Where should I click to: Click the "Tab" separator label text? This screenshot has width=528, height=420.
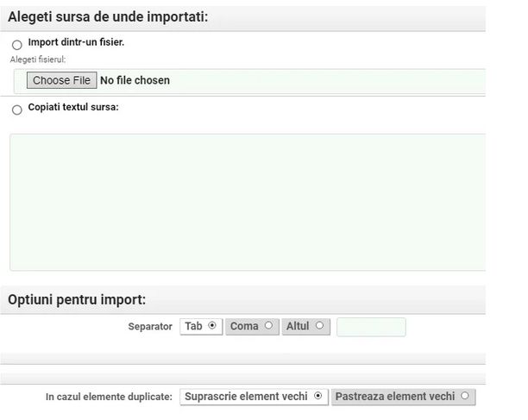pos(194,326)
